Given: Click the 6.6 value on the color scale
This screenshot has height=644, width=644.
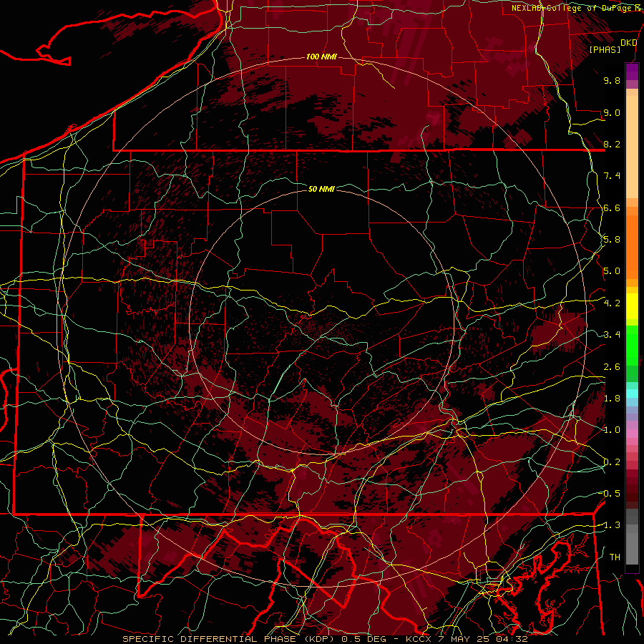Looking at the screenshot, I should (612, 208).
